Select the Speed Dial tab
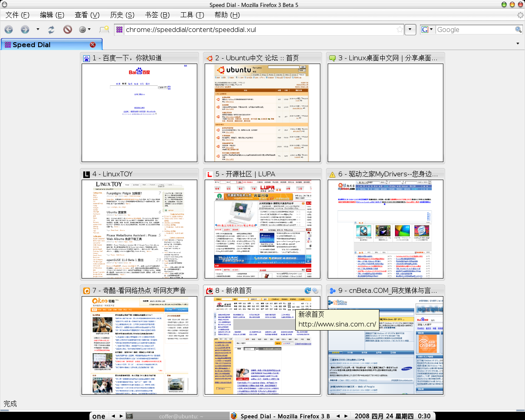The width and height of the screenshot is (525, 420). [51, 45]
